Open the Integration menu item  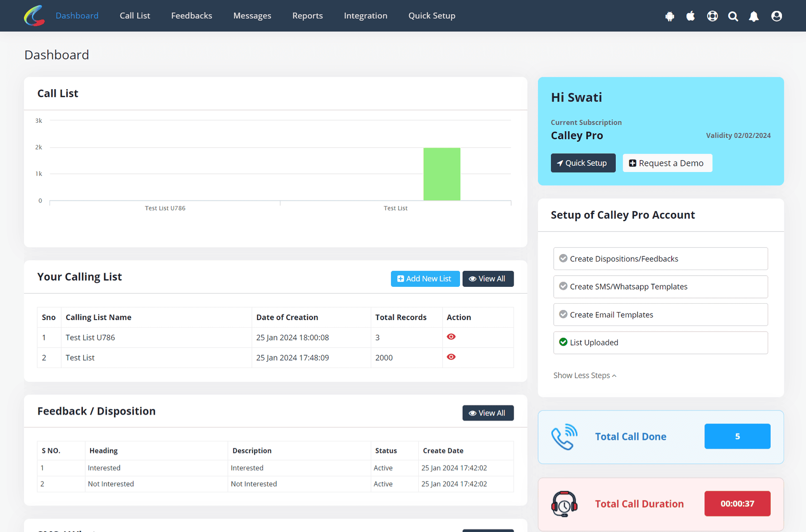pyautogui.click(x=366, y=16)
